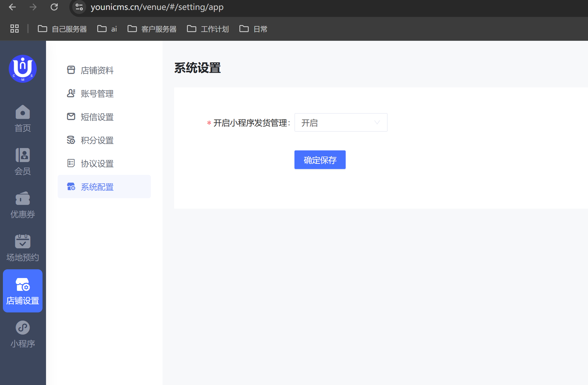The width and height of the screenshot is (588, 385).
Task: Open site information icon in address bar
Action: pos(79,7)
